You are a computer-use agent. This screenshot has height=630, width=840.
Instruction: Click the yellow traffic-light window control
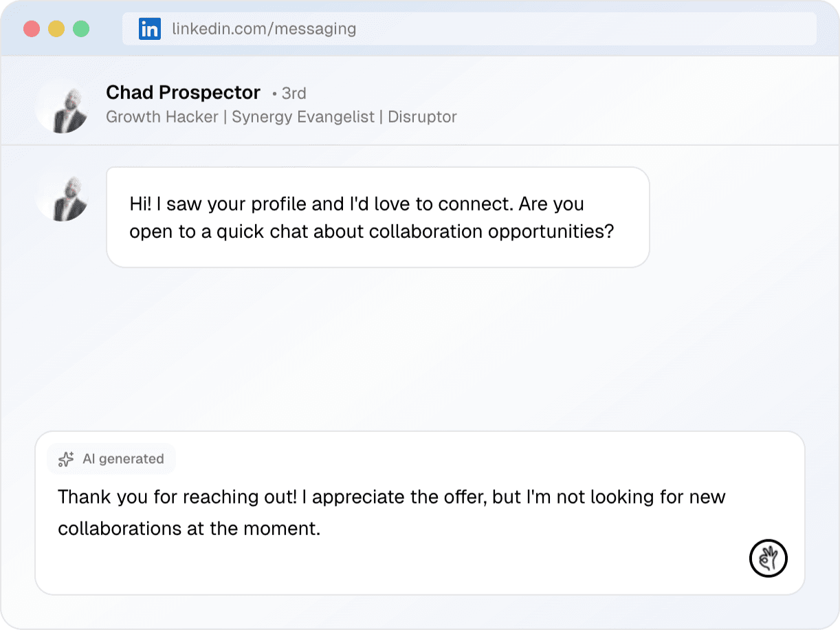coord(56,29)
